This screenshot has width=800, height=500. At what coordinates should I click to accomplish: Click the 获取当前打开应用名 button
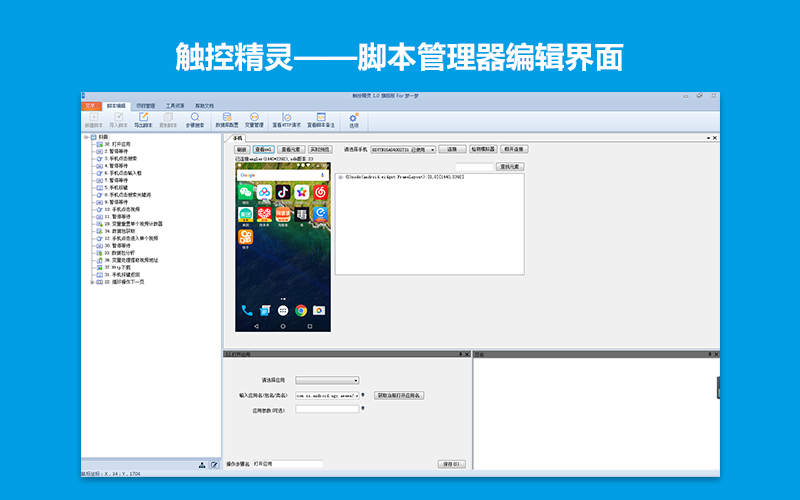tap(399, 395)
